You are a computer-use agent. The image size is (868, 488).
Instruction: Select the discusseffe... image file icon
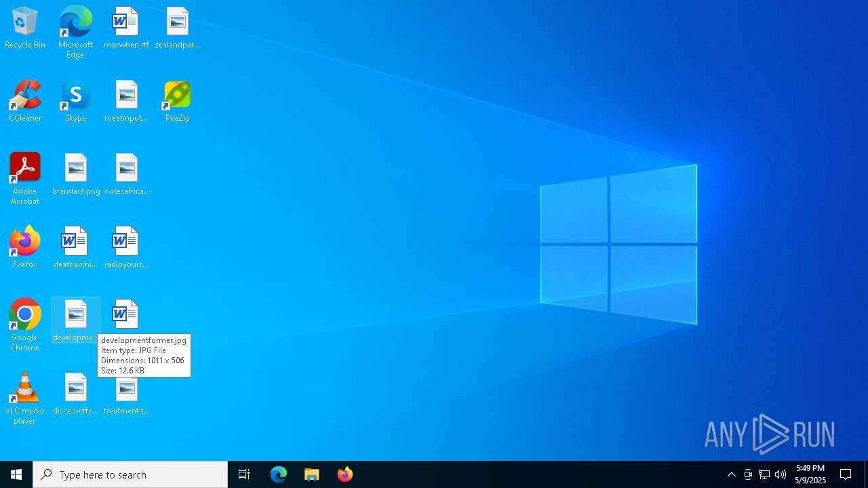(75, 394)
